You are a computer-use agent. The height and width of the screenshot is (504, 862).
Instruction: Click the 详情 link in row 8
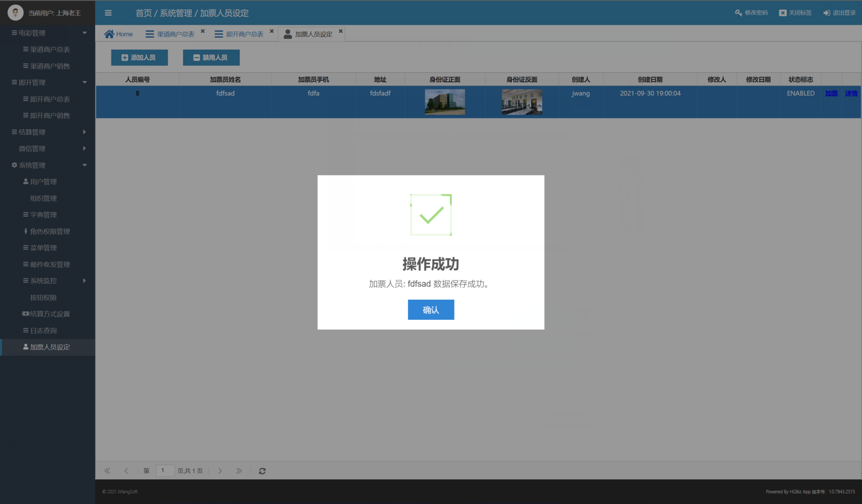click(x=851, y=93)
